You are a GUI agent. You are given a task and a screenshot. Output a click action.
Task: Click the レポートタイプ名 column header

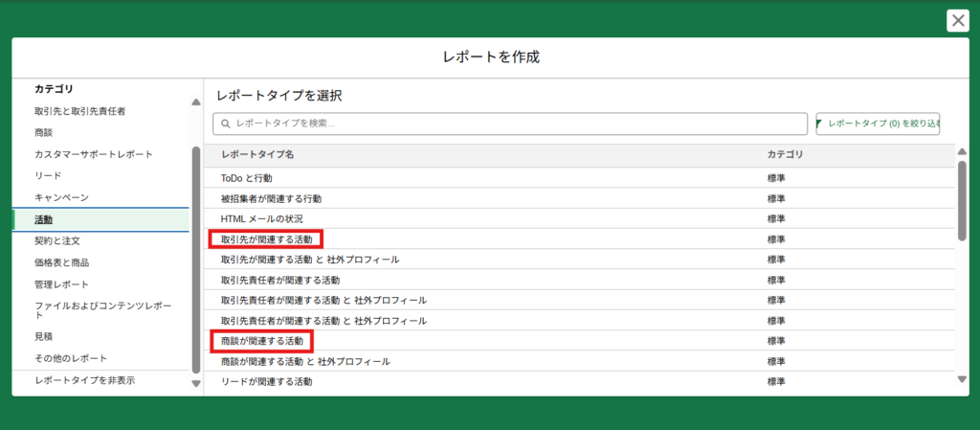point(257,155)
